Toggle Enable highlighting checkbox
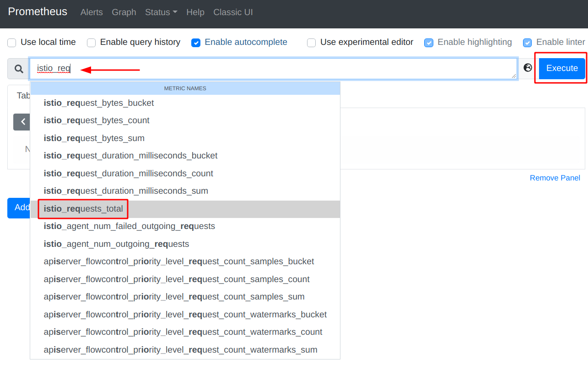 coord(429,43)
